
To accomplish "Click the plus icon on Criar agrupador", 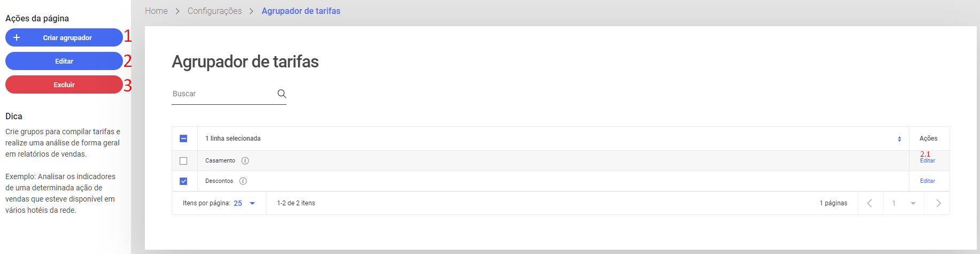I will [x=17, y=37].
